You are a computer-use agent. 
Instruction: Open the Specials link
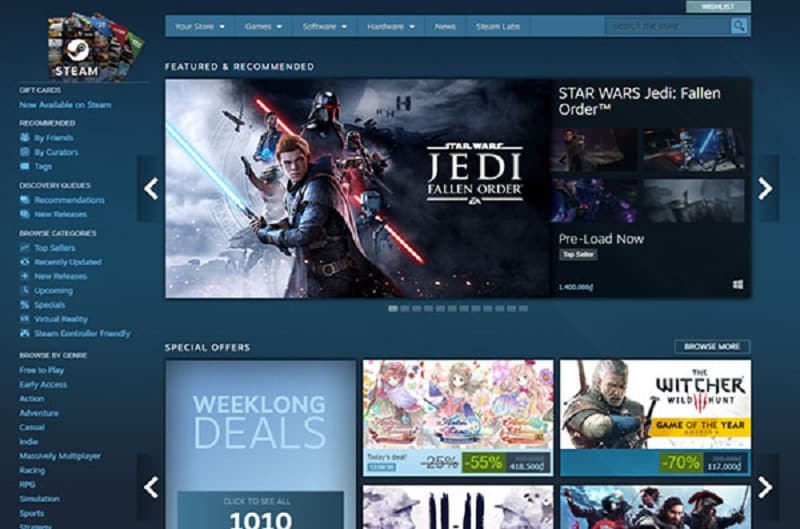click(49, 305)
